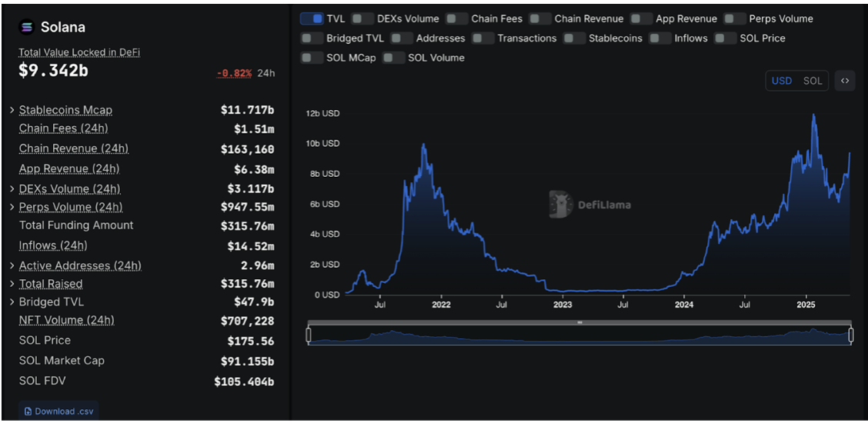Switch on the Bridged TVL toggle
This screenshot has width=868, height=423.
click(x=312, y=38)
